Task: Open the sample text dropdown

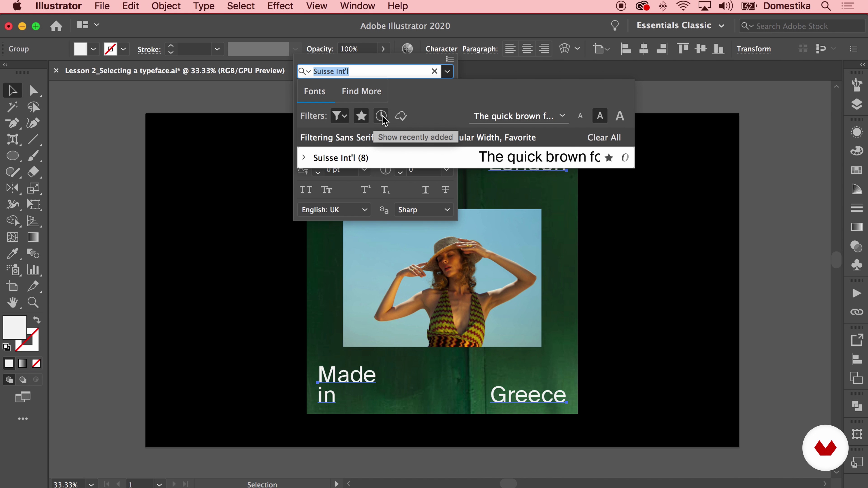Action: (x=519, y=116)
